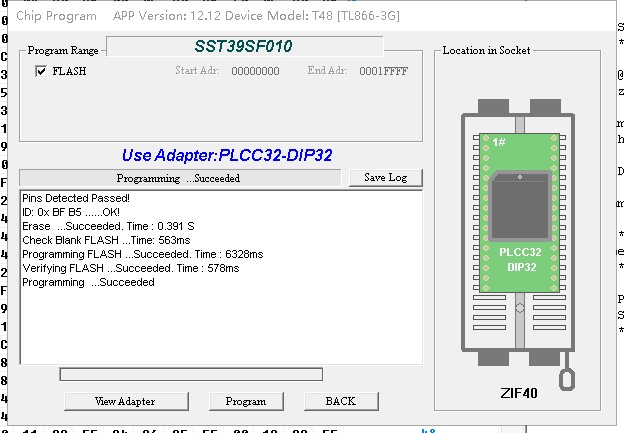
Task: Click the Use Adapter:PLCC32-DIP32 text
Action: (x=227, y=155)
